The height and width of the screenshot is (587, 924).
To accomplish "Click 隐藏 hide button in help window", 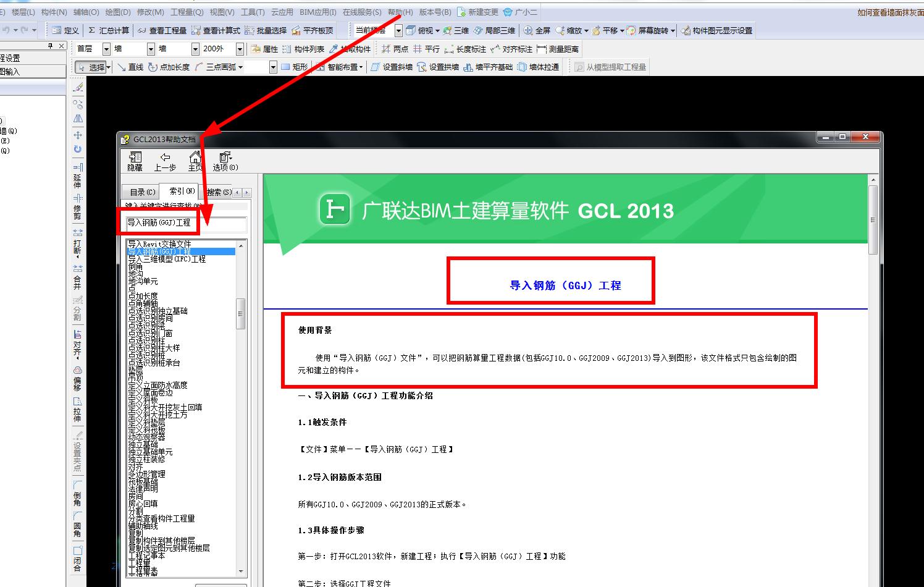I will [135, 161].
